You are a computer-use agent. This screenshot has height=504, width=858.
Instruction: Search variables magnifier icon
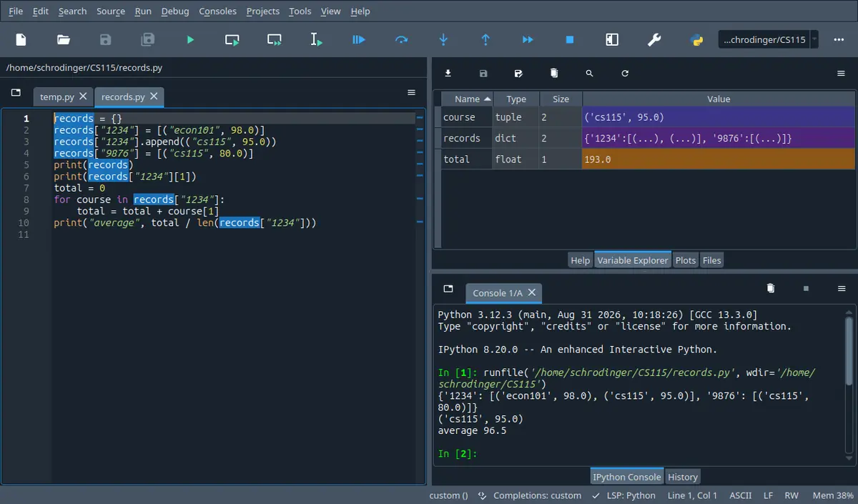click(589, 74)
